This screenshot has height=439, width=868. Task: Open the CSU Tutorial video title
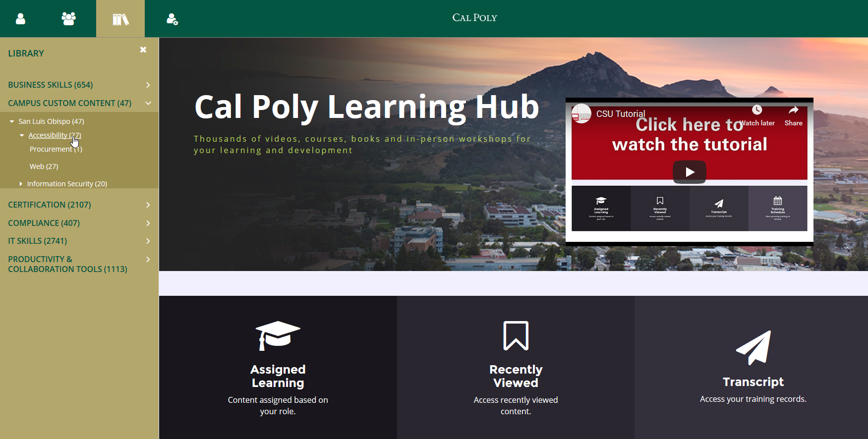(621, 114)
